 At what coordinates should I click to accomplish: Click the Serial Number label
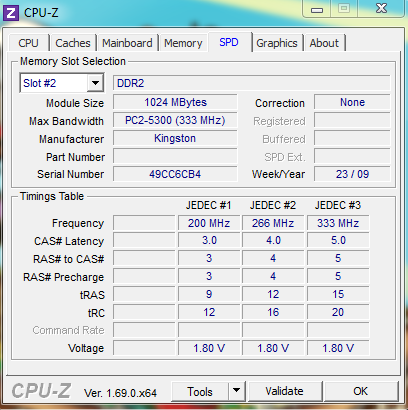pyautogui.click(x=71, y=174)
